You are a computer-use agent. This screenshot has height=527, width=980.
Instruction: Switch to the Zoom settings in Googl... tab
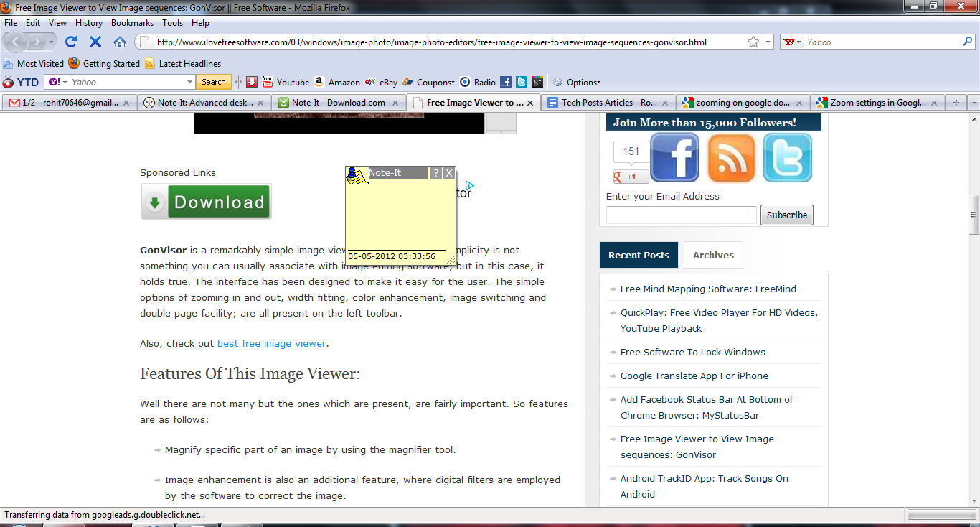pos(878,103)
